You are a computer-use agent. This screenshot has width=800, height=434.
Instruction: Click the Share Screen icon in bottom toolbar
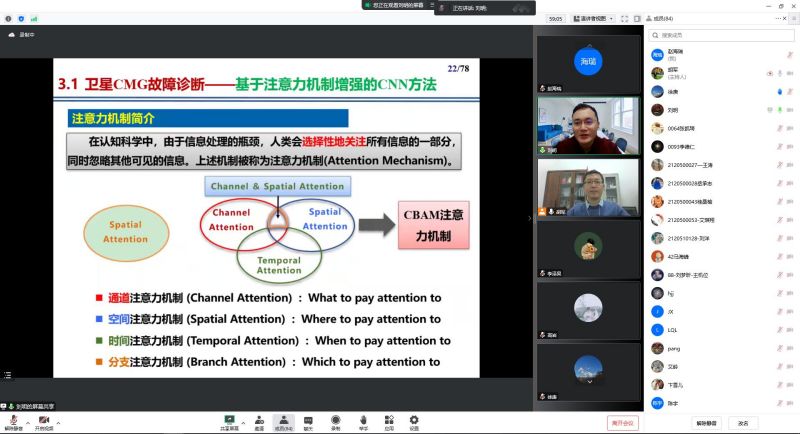click(x=230, y=421)
